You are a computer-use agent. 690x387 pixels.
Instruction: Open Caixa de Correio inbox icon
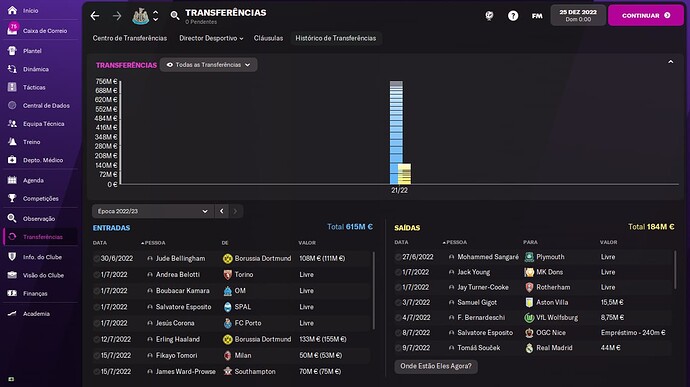pos(12,29)
